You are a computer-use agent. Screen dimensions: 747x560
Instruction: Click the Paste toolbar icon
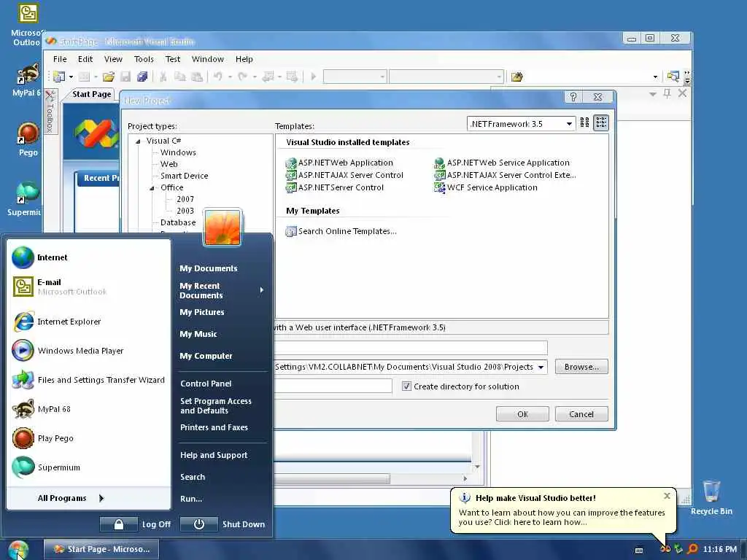tap(196, 76)
